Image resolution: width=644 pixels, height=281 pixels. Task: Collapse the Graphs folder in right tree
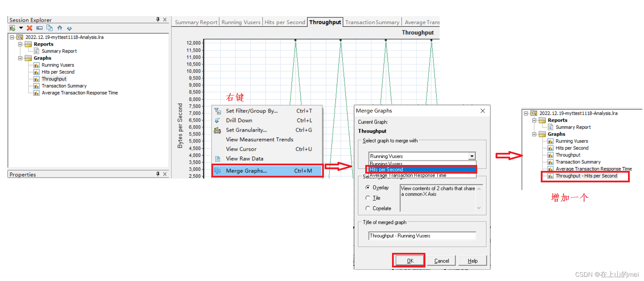click(x=534, y=134)
